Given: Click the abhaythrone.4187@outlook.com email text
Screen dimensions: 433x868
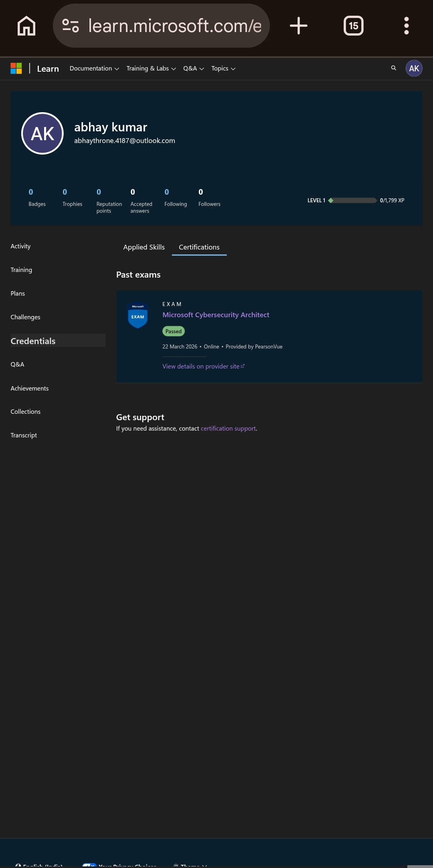Looking at the screenshot, I should point(125,141).
